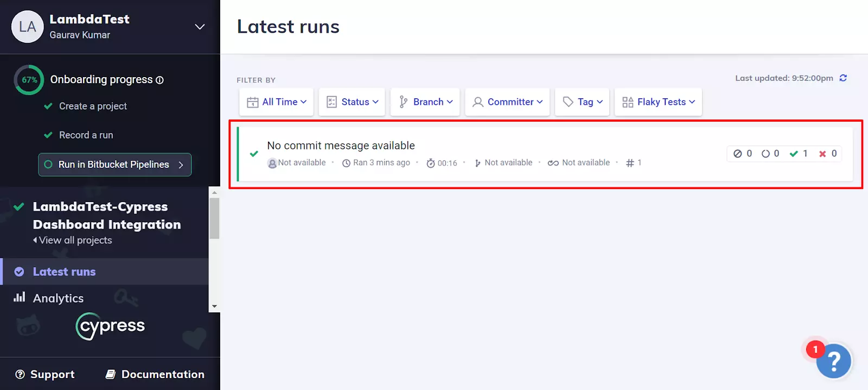Open the Status filter dropdown
The height and width of the screenshot is (390, 868).
click(352, 102)
